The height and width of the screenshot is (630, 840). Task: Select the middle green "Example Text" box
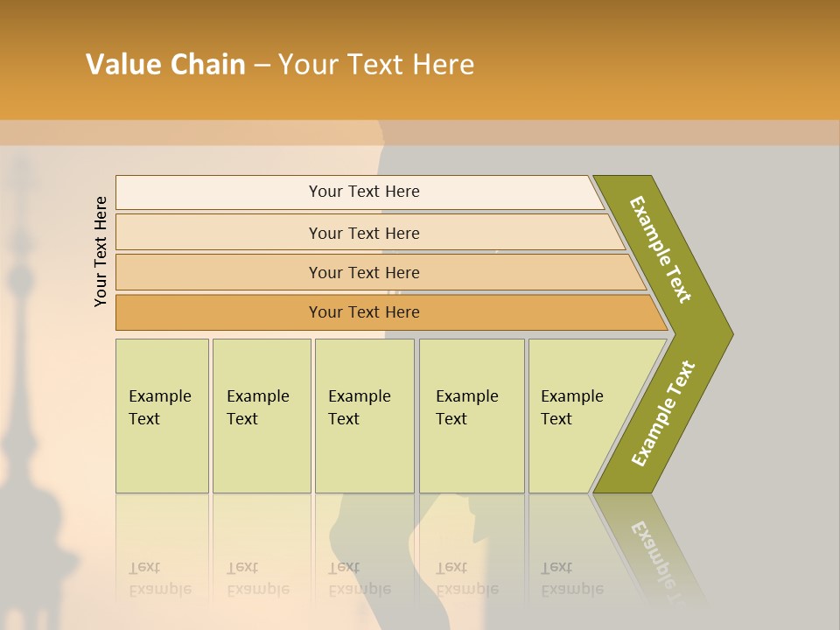[x=364, y=416]
